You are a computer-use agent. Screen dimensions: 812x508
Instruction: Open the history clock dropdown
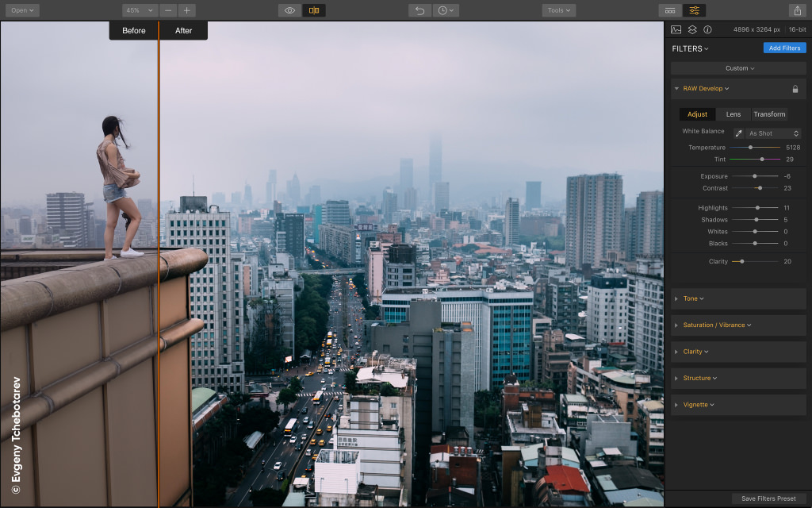[446, 10]
